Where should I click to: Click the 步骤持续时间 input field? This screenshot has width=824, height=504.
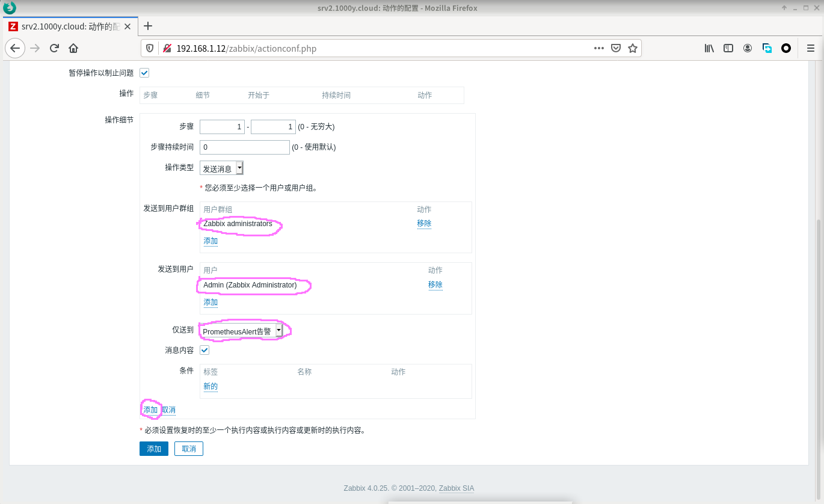point(245,147)
